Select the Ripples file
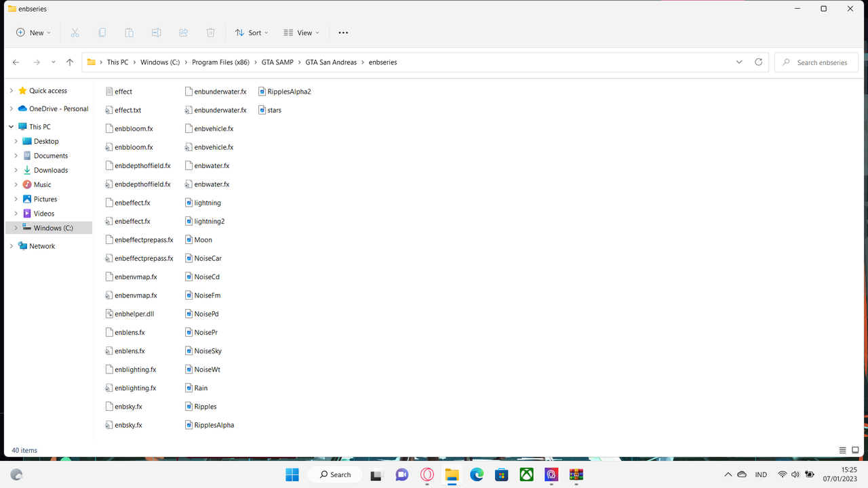Image resolution: width=868 pixels, height=488 pixels. 201,407
